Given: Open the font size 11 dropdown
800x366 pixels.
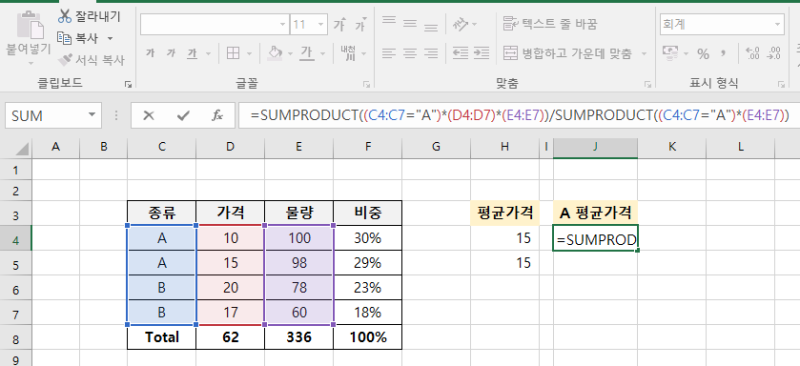Looking at the screenshot, I should point(321,24).
